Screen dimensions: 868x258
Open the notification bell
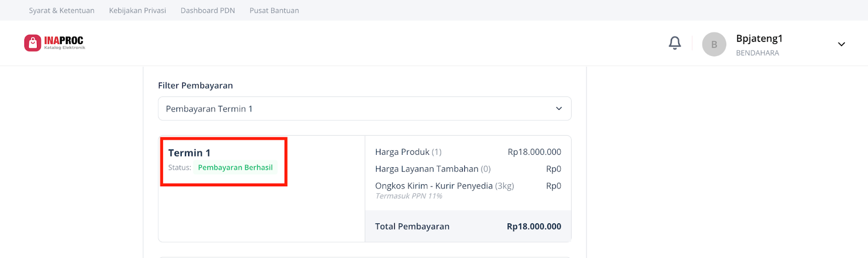(x=674, y=43)
